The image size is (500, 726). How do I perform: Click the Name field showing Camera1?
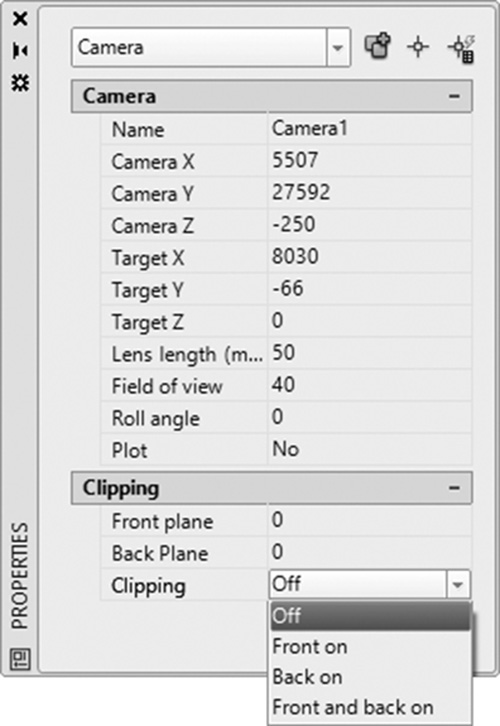click(369, 129)
